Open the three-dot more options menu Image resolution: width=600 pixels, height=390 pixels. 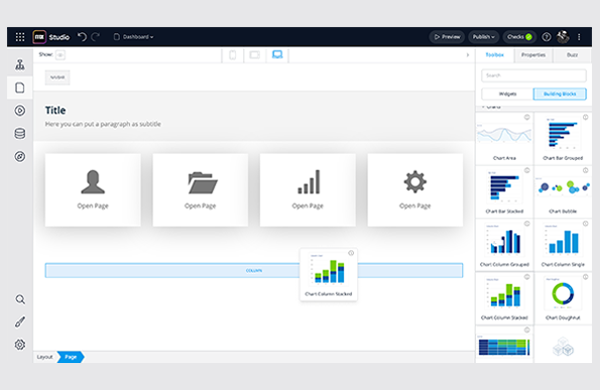pos(579,37)
